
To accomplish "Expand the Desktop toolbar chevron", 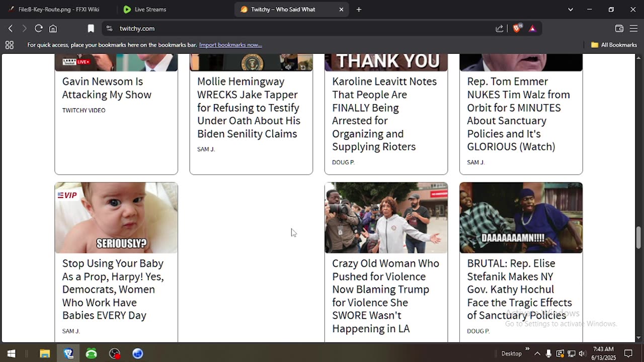I will click(527, 349).
